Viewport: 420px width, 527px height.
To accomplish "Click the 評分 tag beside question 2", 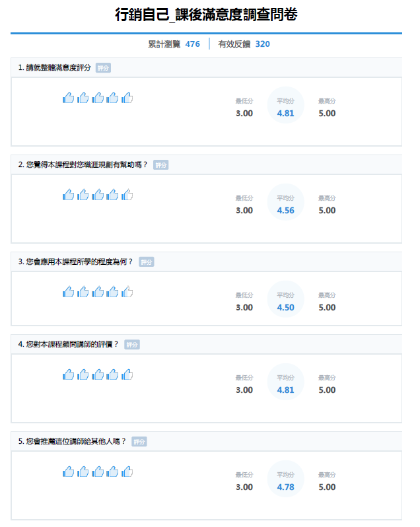I will 160,165.
